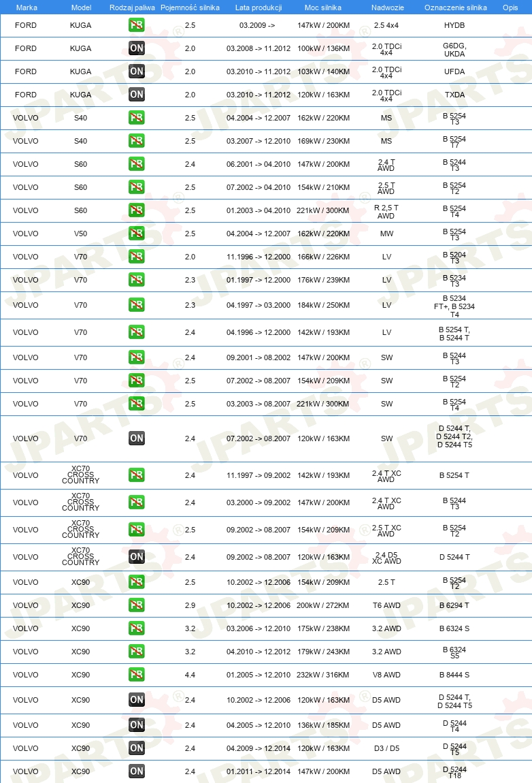Click the ON diesel icon for Kuga G6DG, UKDA
Viewport: 532px width, 783px height.
pyautogui.click(x=136, y=48)
